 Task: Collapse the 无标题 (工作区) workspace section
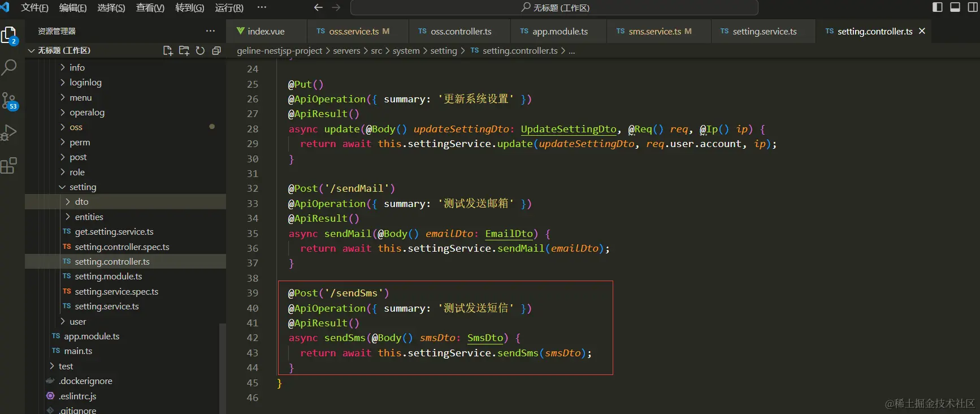(64, 50)
